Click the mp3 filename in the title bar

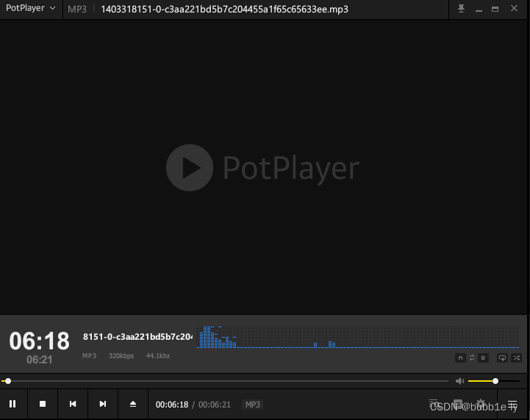point(224,9)
